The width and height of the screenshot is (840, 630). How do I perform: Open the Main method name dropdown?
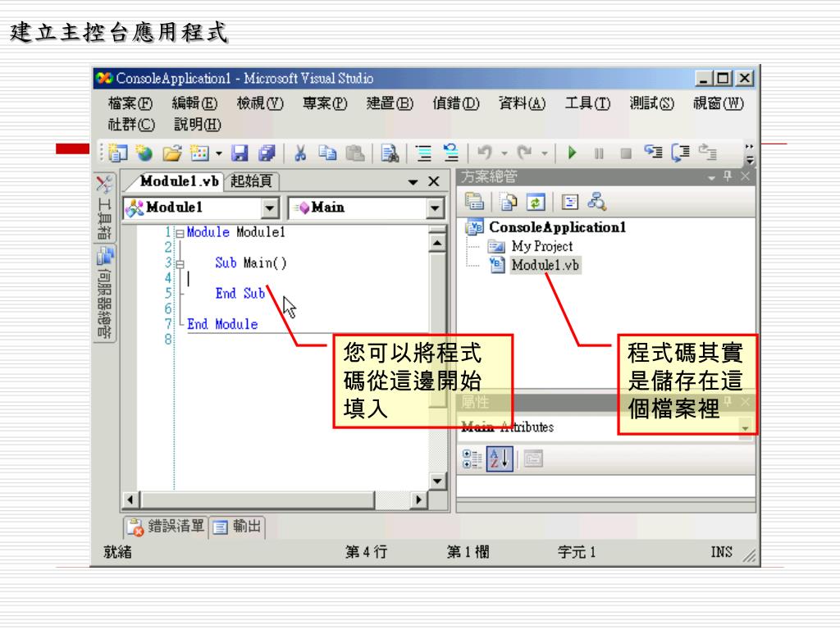point(435,208)
